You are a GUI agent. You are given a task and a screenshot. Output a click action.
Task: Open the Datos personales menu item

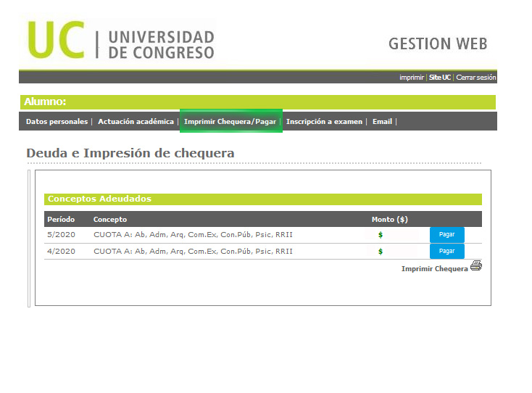(x=57, y=122)
